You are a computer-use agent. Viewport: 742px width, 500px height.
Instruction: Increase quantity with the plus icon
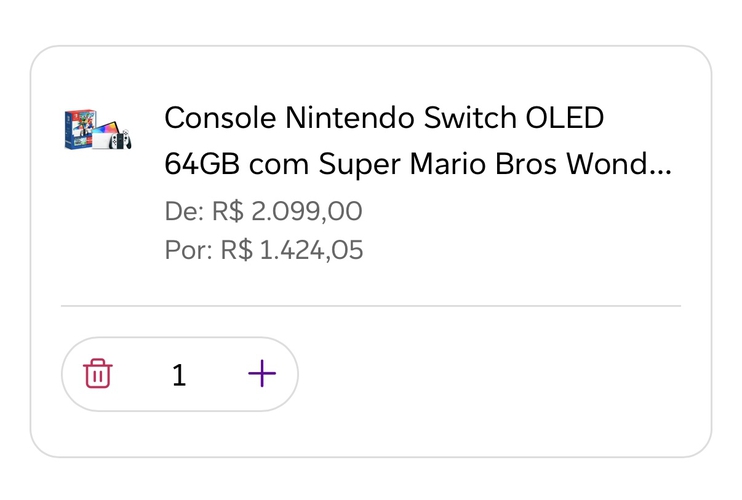tap(261, 374)
